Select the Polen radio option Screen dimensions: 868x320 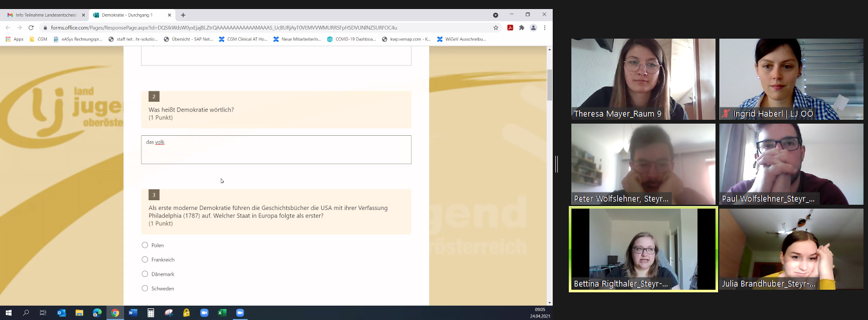145,245
